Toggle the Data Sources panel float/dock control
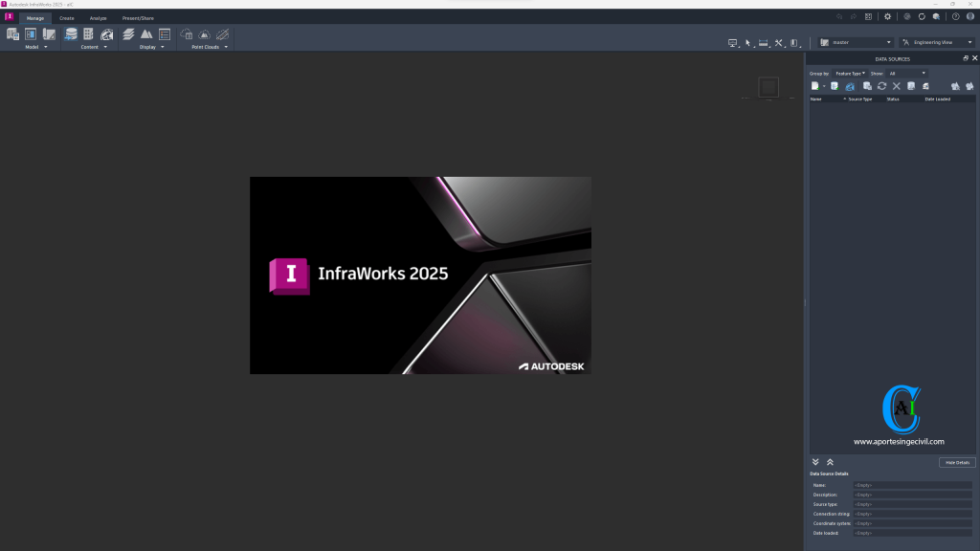 (x=965, y=57)
